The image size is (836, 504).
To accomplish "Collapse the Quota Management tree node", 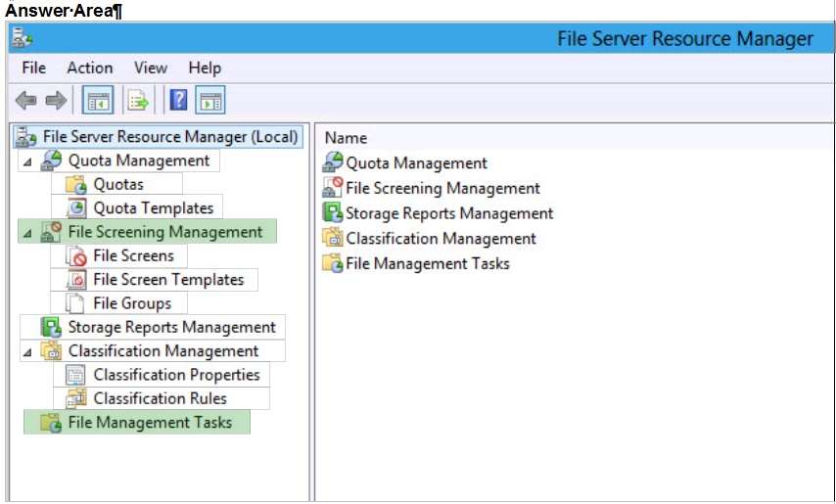I will pyautogui.click(x=27, y=161).
